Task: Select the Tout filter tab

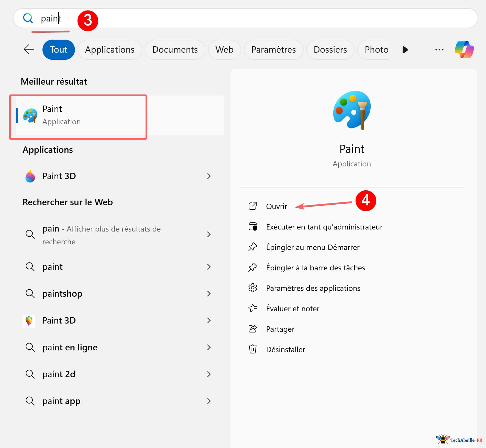Action: coord(59,50)
